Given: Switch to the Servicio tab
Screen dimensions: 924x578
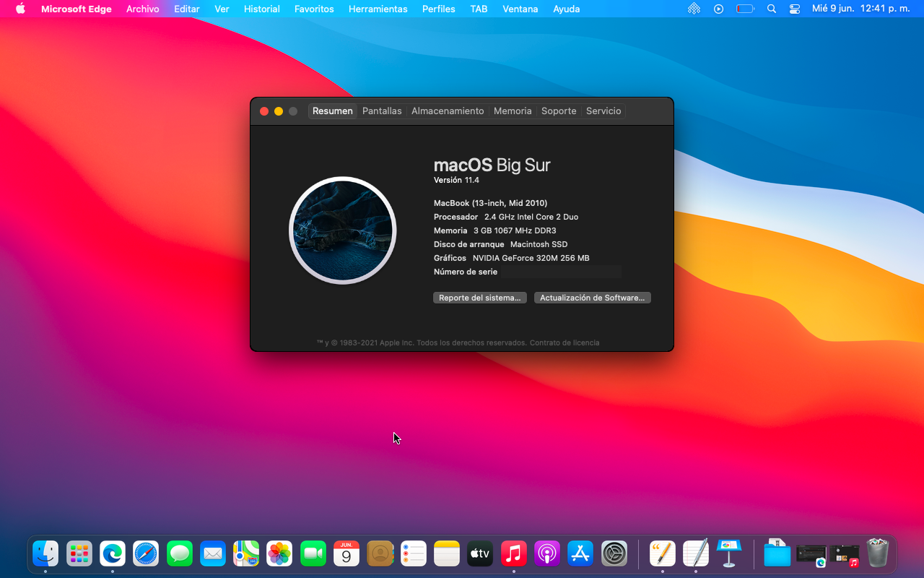Looking at the screenshot, I should tap(603, 111).
